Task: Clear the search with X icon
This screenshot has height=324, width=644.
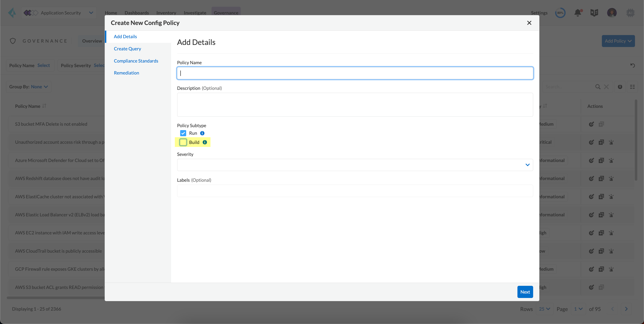Action: click(606, 87)
